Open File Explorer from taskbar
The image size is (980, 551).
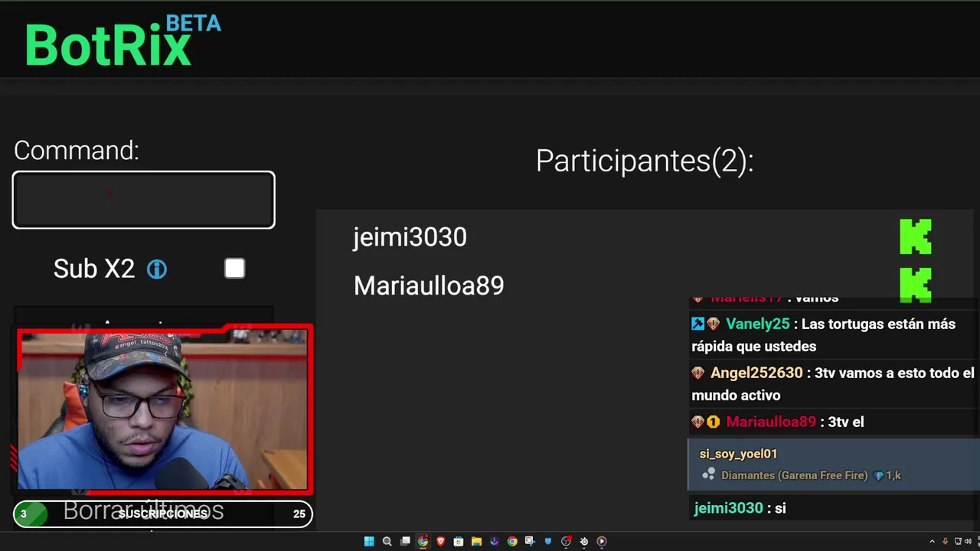pyautogui.click(x=476, y=541)
